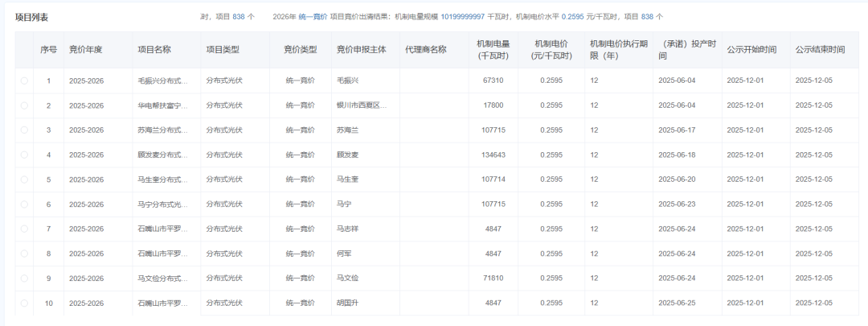
Task: Click the 竞价类型 column header
Action: [301, 50]
